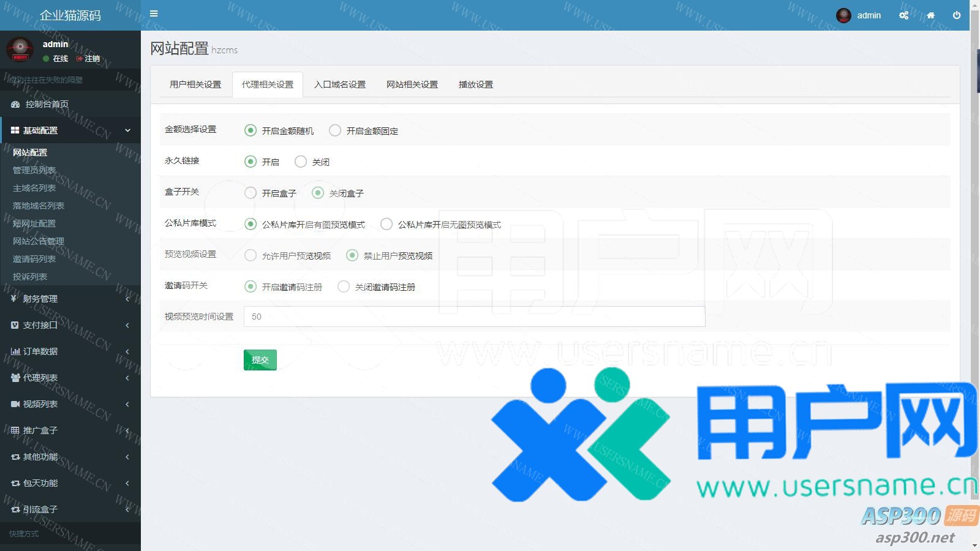Select 关闭邀请码注册

pos(344,287)
